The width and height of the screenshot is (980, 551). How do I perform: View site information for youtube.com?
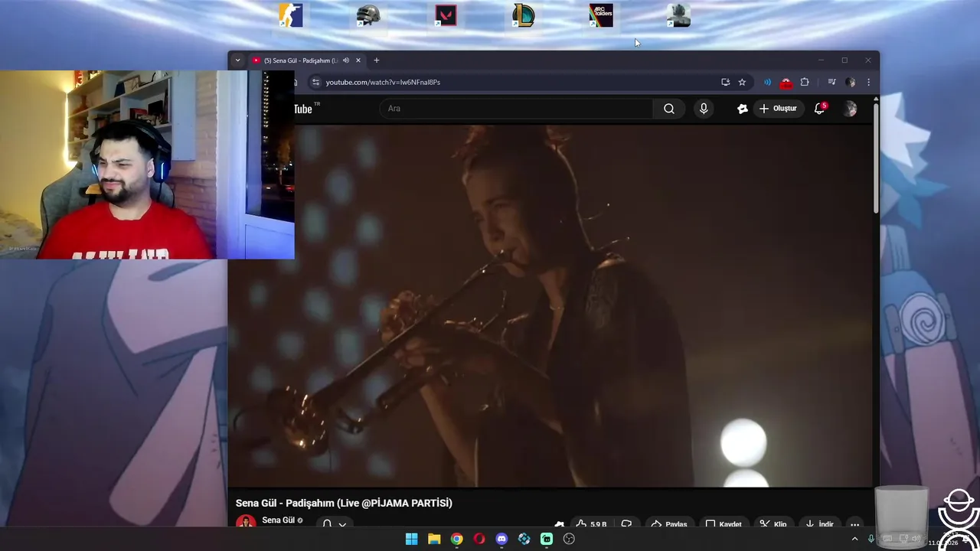point(315,82)
